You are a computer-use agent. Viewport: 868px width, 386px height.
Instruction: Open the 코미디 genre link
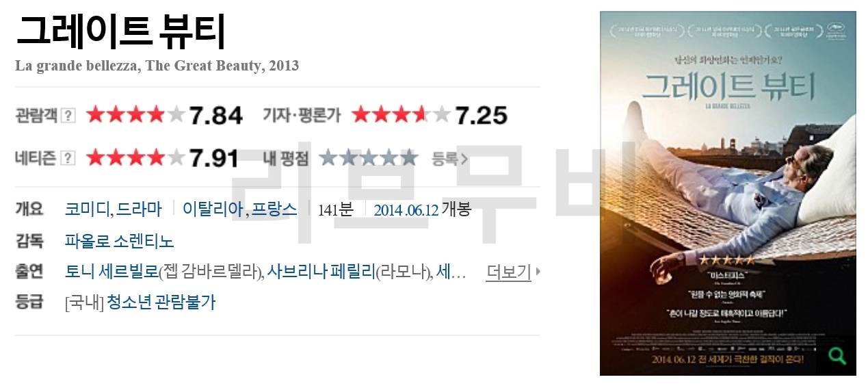click(88, 209)
